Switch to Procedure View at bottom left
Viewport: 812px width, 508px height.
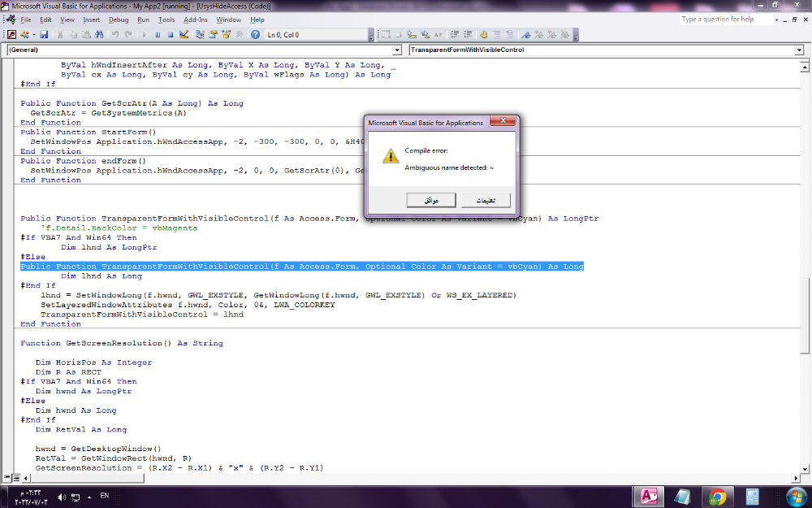pos(7,478)
